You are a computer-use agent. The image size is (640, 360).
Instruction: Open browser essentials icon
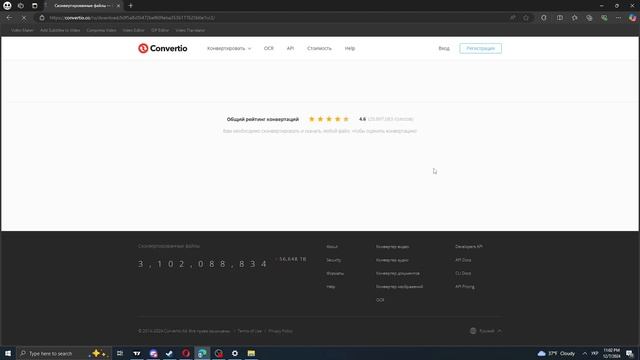pyautogui.click(x=604, y=18)
